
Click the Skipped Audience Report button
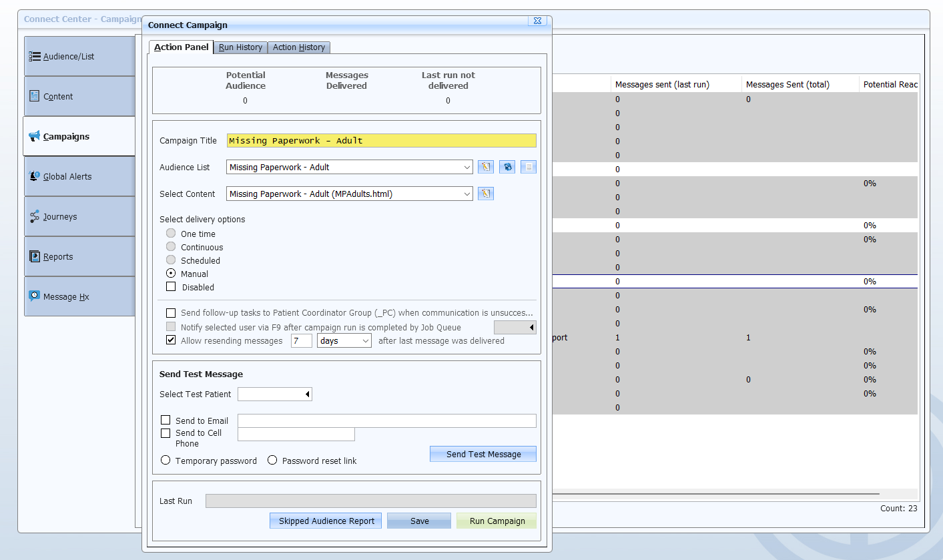[326, 521]
